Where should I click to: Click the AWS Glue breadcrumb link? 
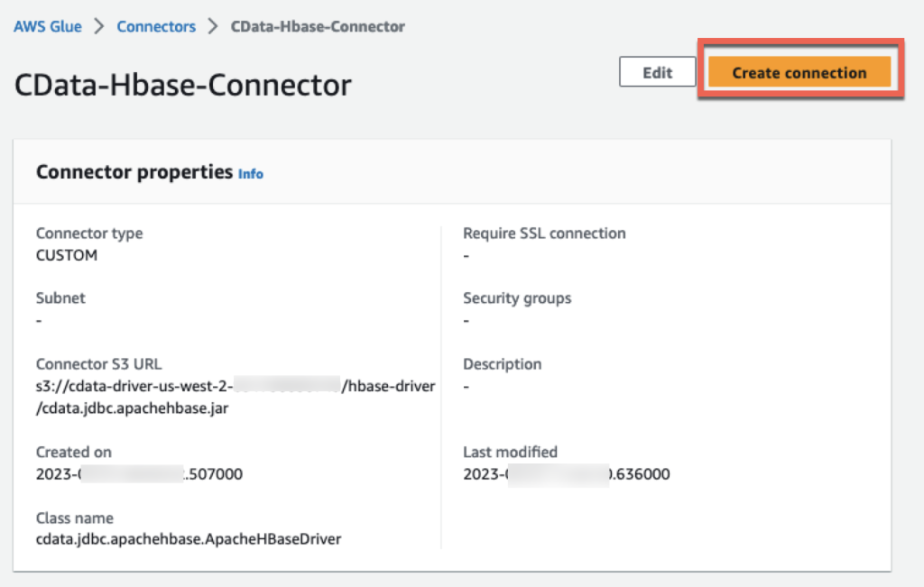(x=47, y=26)
